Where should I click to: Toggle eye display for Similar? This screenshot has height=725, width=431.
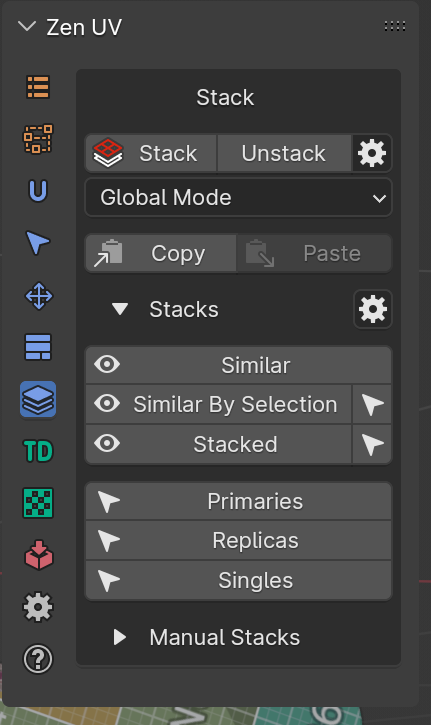tap(107, 365)
